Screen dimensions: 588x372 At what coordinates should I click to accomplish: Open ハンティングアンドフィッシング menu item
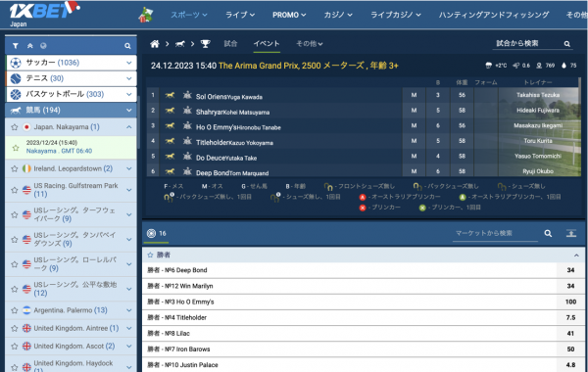(494, 15)
